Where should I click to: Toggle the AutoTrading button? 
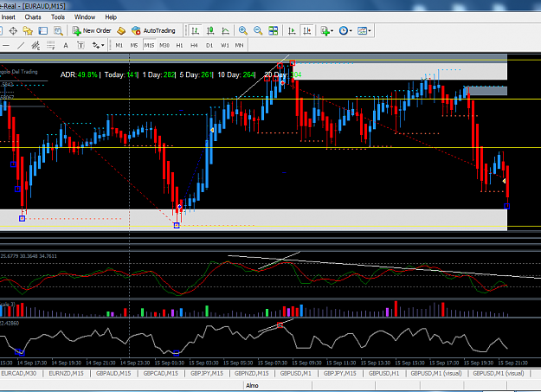(x=153, y=30)
